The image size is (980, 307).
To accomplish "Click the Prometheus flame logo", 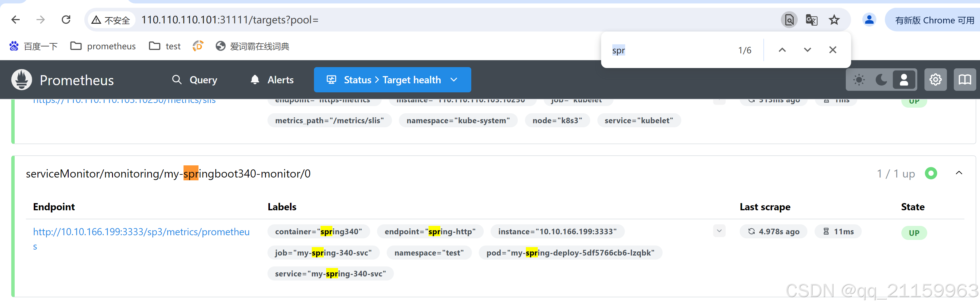I will pyautogui.click(x=22, y=80).
